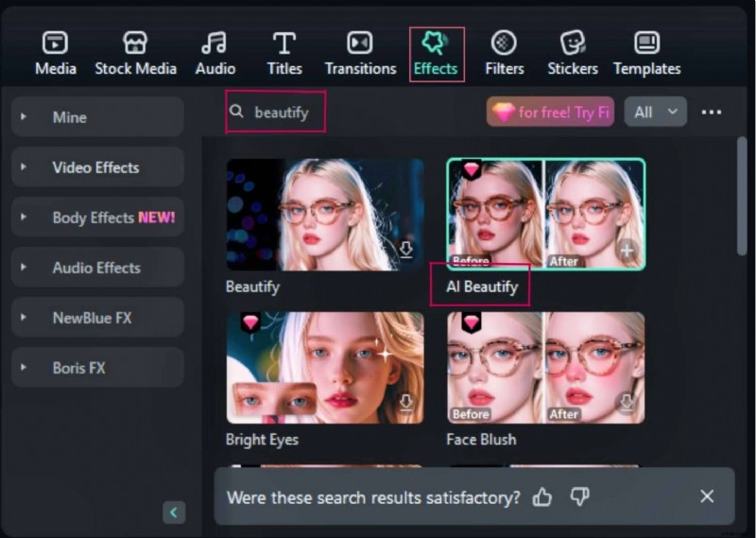Open the Stickers face icon
Viewport: 756px width, 538px height.
click(x=573, y=43)
